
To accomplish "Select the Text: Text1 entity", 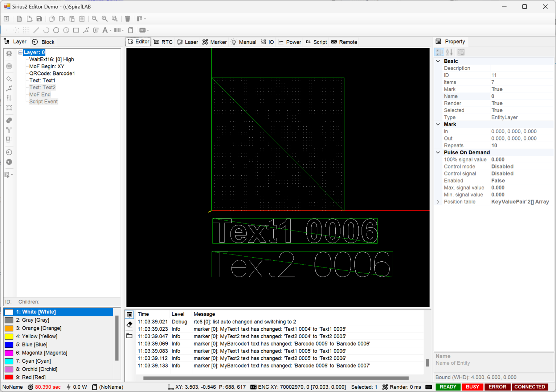I will [42, 81].
